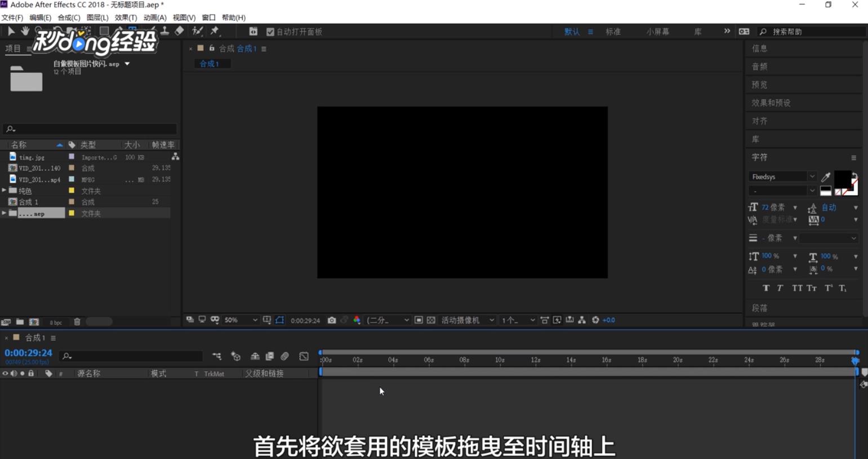868x459 pixels.
Task: Enable motion blur for all layers
Action: coord(284,356)
